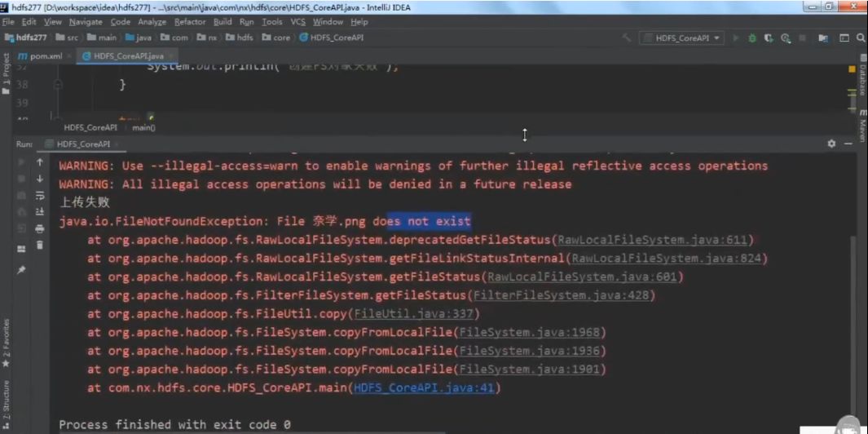
Task: Print the console output
Action: tap(39, 229)
